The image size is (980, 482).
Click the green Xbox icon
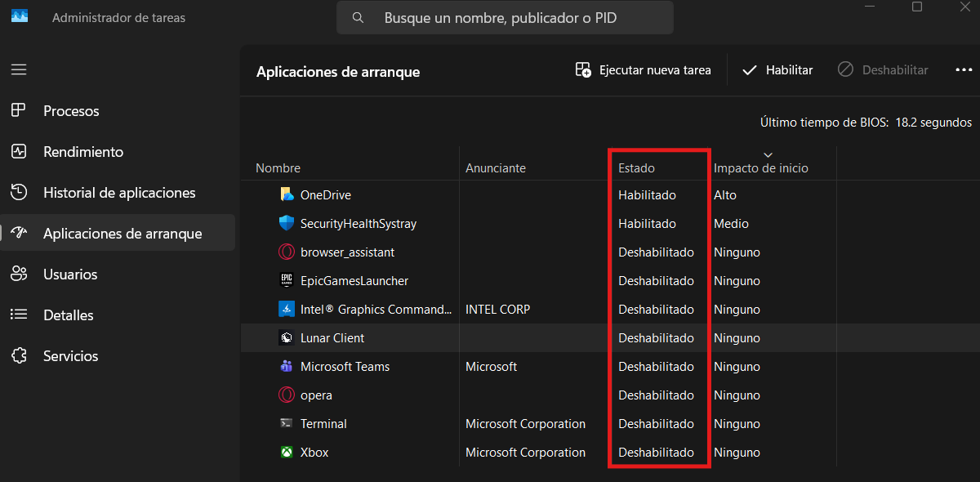click(x=287, y=452)
